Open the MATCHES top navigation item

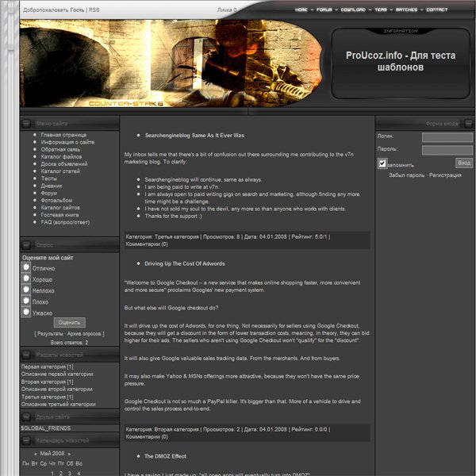pyautogui.click(x=406, y=10)
